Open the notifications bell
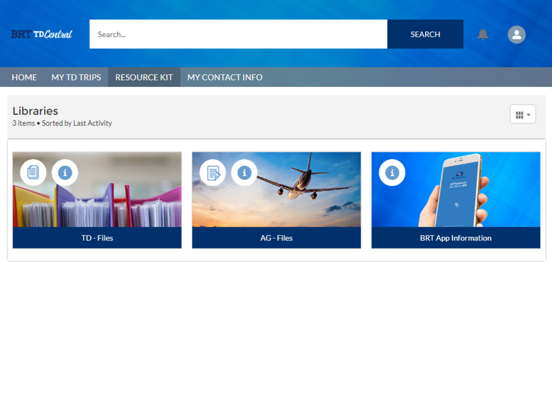The width and height of the screenshot is (552, 414). click(483, 34)
